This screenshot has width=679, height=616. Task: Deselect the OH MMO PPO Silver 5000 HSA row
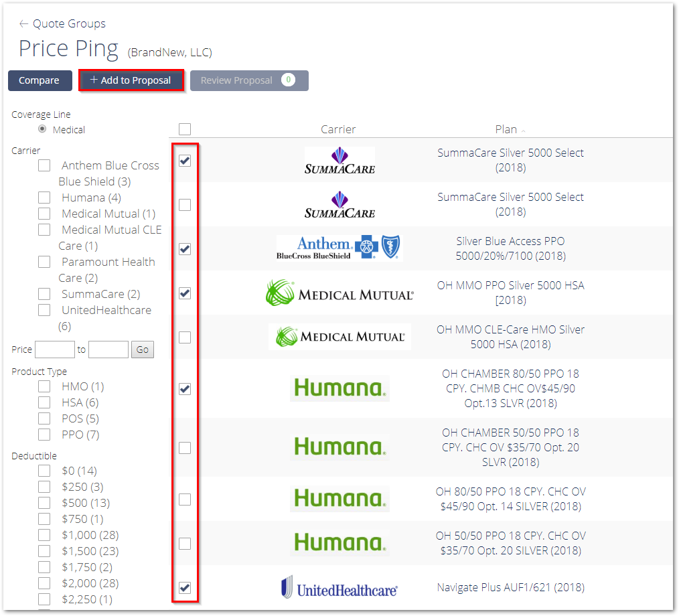pyautogui.click(x=185, y=293)
